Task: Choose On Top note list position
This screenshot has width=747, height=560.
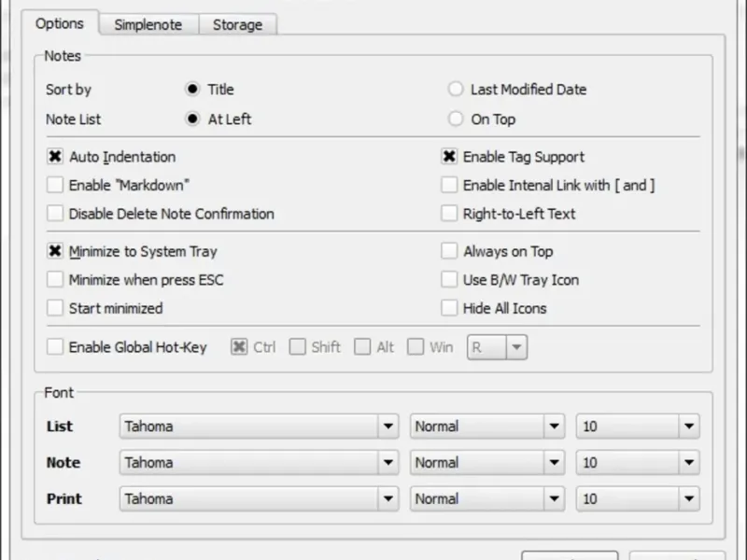Action: (x=456, y=119)
